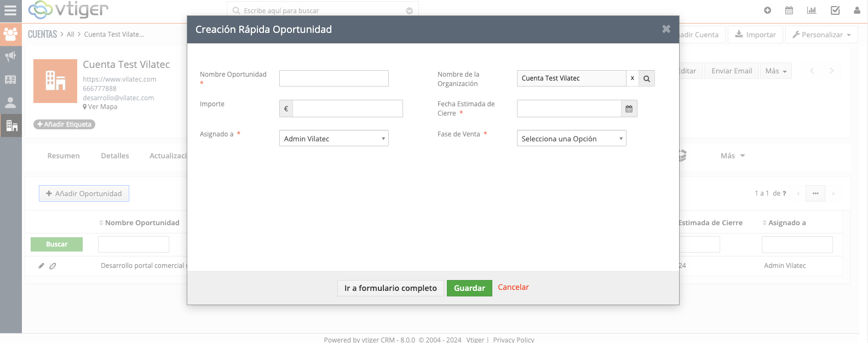The image size is (868, 343).
Task: Focus the Nombre Oportunidad input field
Action: click(x=334, y=78)
